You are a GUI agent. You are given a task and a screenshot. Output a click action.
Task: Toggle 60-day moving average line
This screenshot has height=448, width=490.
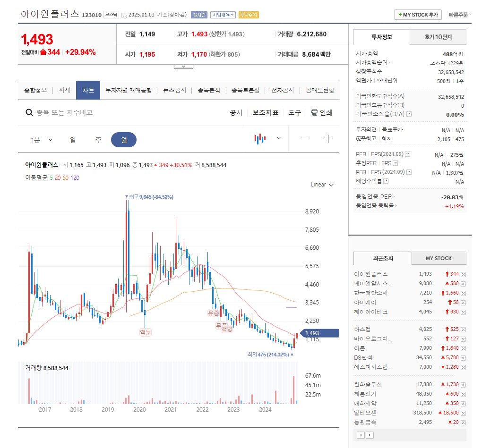[65, 178]
